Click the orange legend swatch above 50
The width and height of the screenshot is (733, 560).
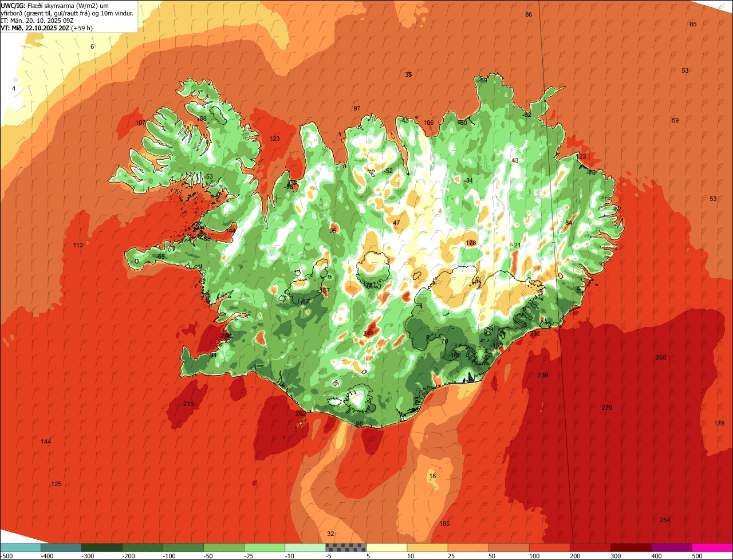[468, 547]
